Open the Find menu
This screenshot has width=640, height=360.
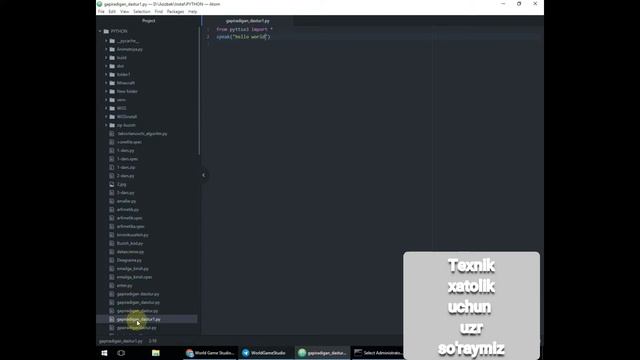pos(158,12)
